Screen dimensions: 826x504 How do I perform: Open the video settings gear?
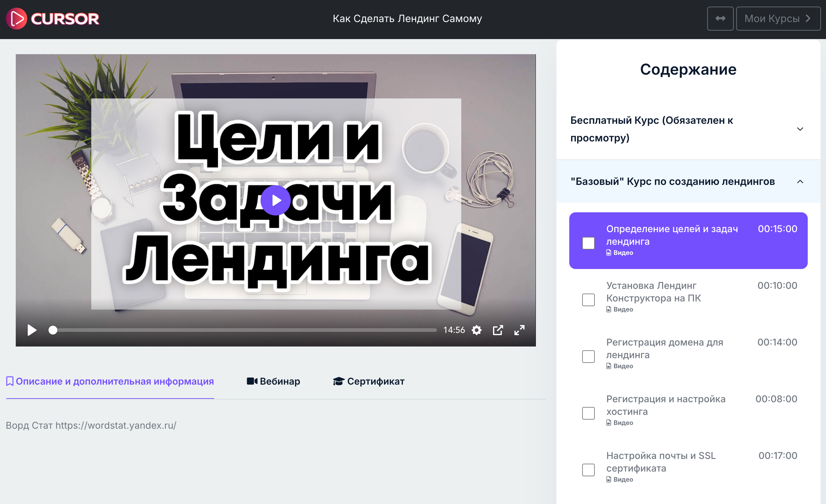476,330
